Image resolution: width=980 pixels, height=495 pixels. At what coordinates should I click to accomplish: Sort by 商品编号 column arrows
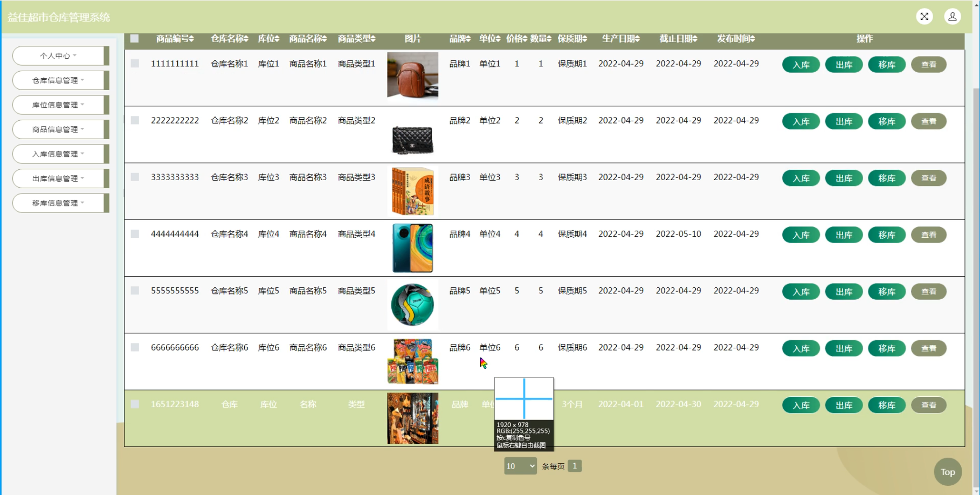tap(191, 39)
